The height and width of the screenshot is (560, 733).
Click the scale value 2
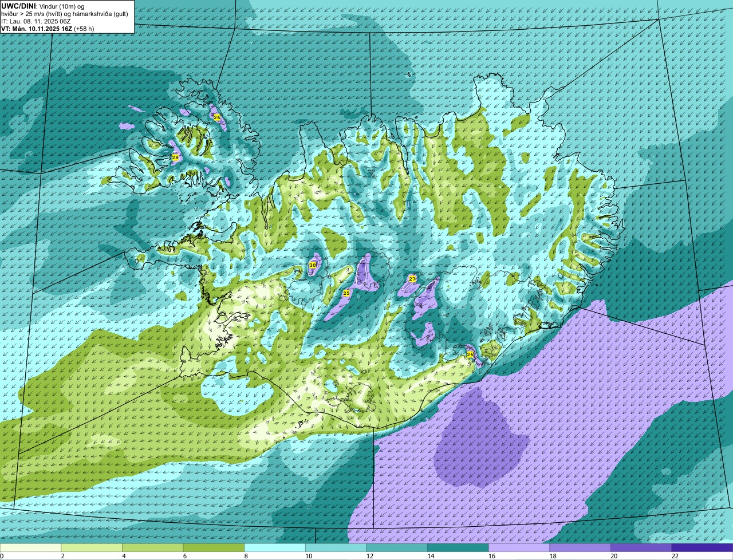62,556
